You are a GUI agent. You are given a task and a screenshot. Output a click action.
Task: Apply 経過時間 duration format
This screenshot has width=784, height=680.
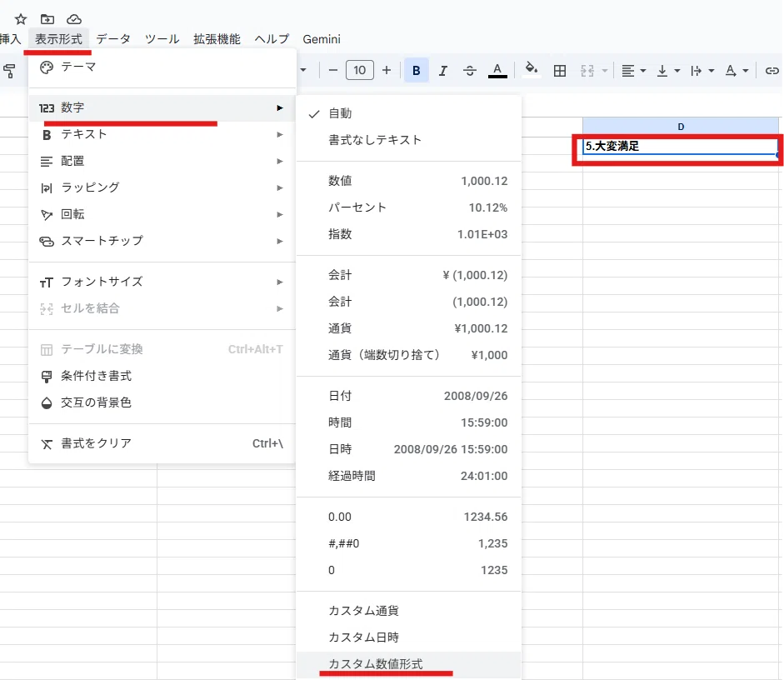[x=408, y=476]
